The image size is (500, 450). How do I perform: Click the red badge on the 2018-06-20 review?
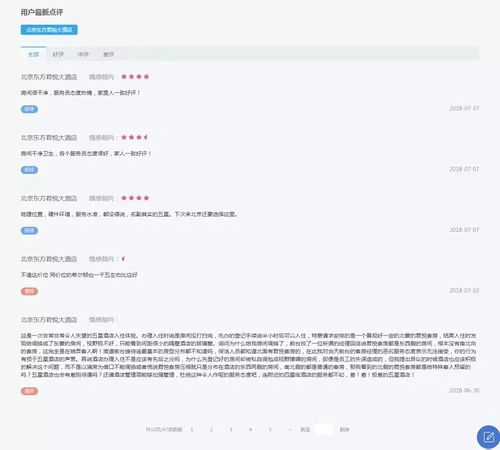click(x=29, y=391)
